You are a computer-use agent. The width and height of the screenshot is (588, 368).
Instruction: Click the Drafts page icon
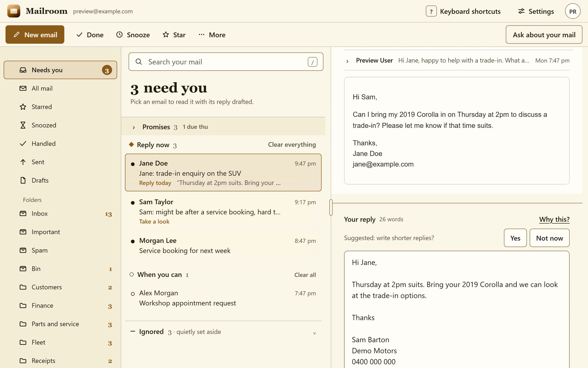pyautogui.click(x=23, y=180)
